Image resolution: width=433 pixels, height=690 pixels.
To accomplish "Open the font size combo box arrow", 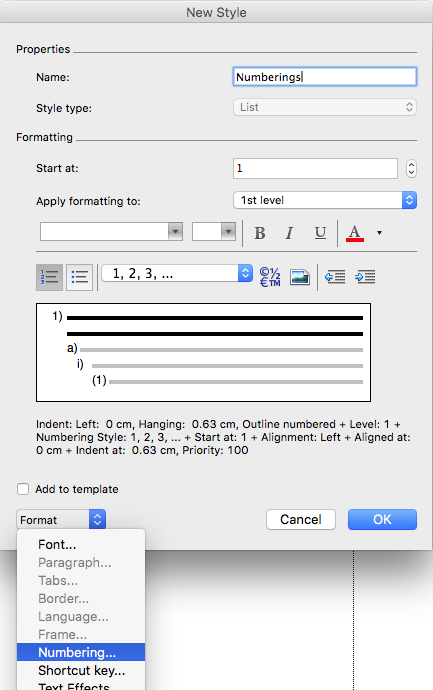I will tap(228, 231).
